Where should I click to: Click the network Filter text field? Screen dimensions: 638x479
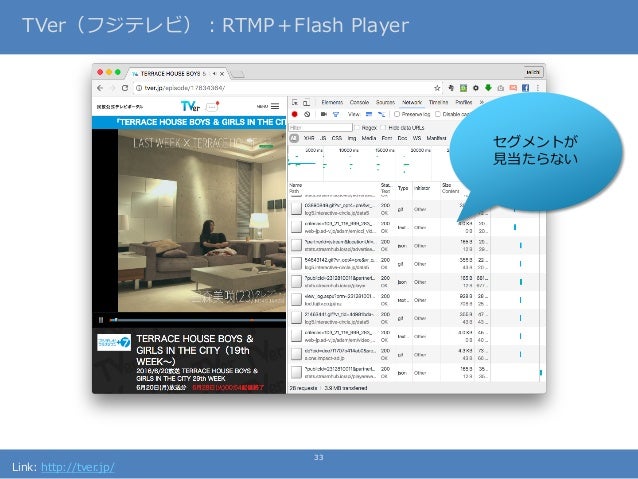[x=321, y=127]
